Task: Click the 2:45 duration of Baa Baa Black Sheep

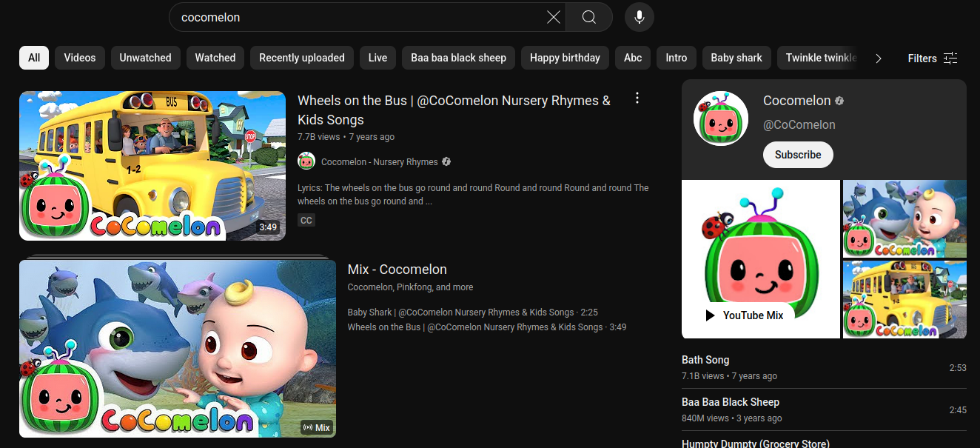Action: pyautogui.click(x=958, y=409)
